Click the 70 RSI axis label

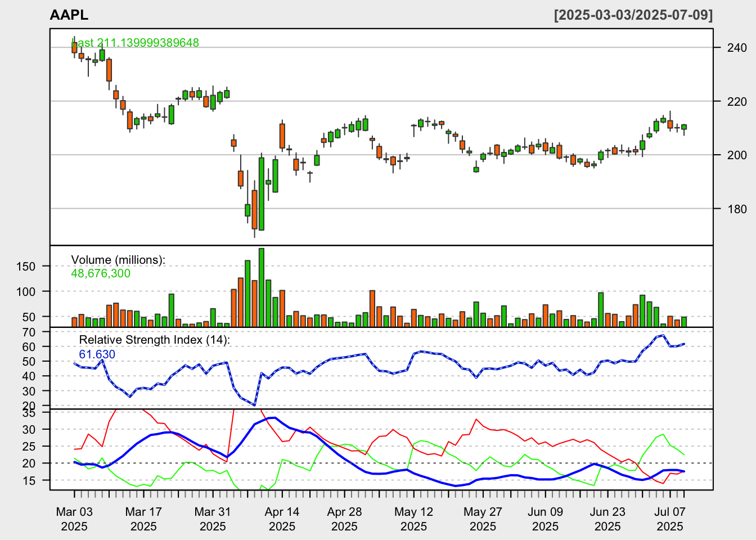coord(29,332)
